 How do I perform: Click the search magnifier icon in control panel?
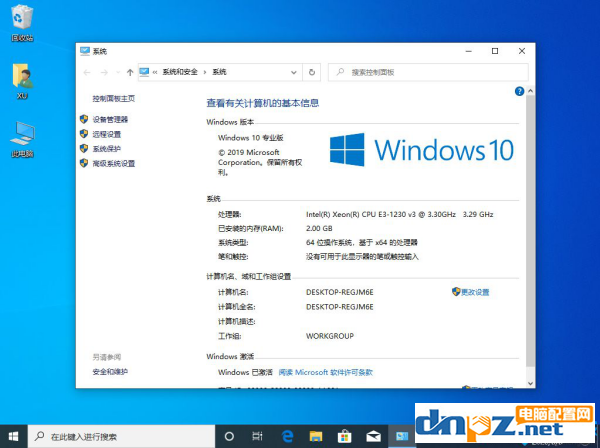point(340,72)
